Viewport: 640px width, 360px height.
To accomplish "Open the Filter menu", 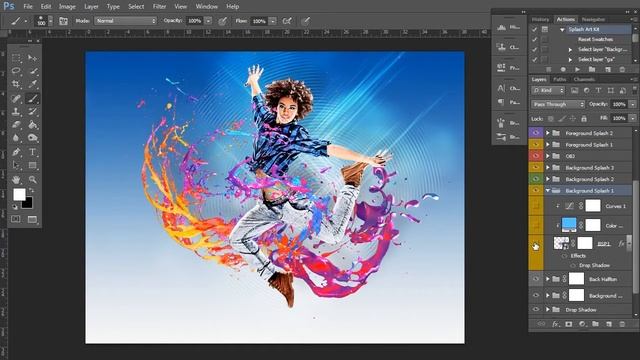I will click(x=159, y=7).
